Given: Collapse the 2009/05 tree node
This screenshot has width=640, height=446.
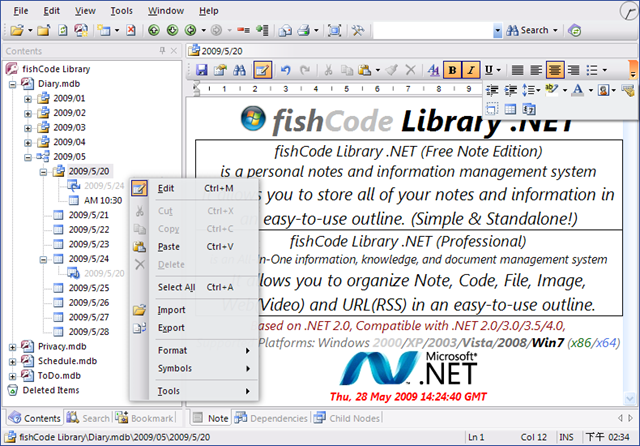Looking at the screenshot, I should pos(28,157).
